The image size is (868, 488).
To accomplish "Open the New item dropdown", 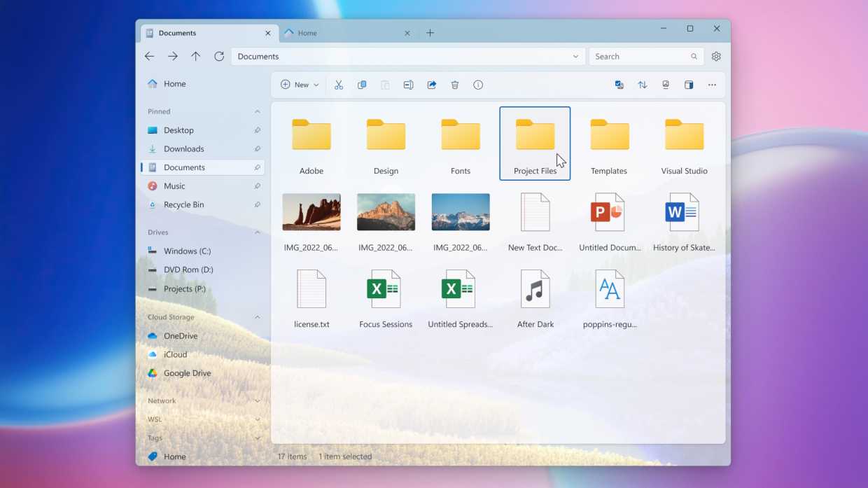I will click(299, 85).
